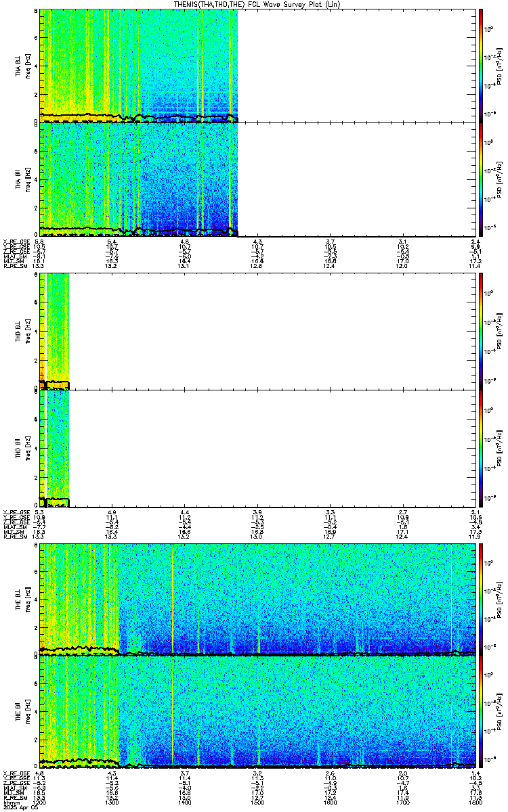This screenshot has width=508, height=812.
Task: Click the '1500' time tick at the bottom
Action: tap(257, 803)
